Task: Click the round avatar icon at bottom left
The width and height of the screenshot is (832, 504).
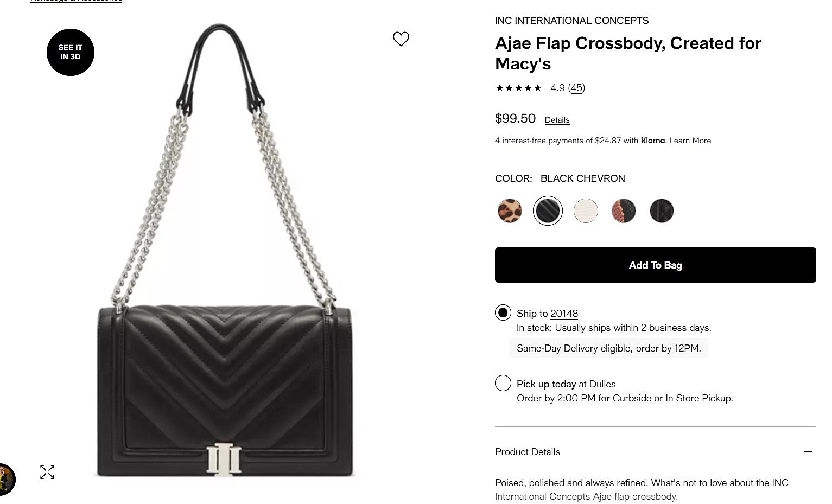Action: (x=6, y=479)
